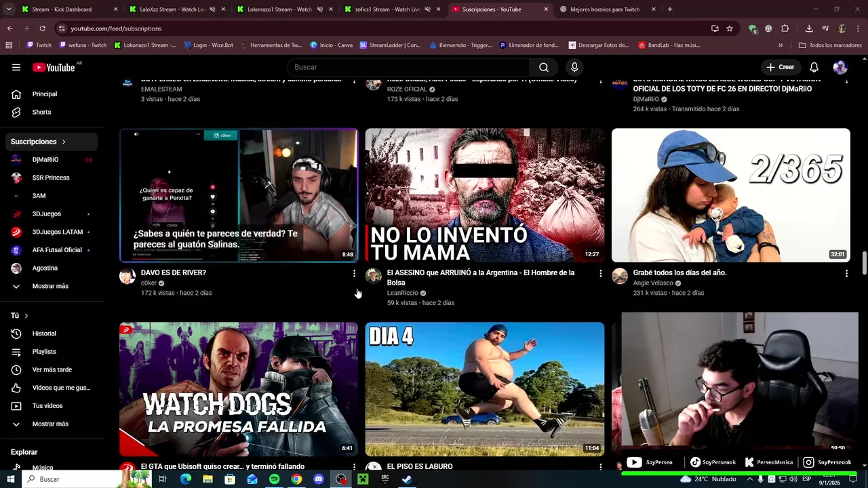Open the YouTube guide hamburger menu
Viewport: 868px width, 488px height.
pyautogui.click(x=16, y=67)
